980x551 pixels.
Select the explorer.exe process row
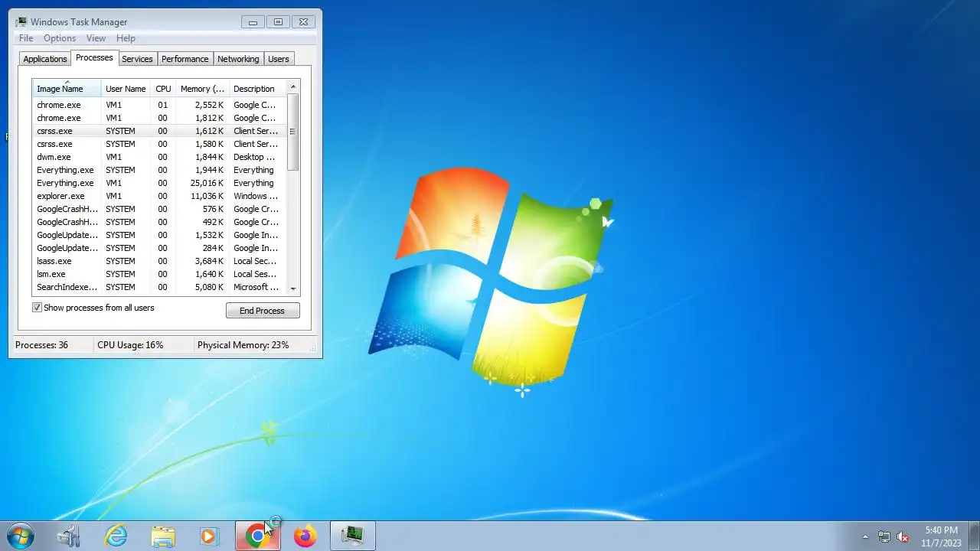(159, 196)
